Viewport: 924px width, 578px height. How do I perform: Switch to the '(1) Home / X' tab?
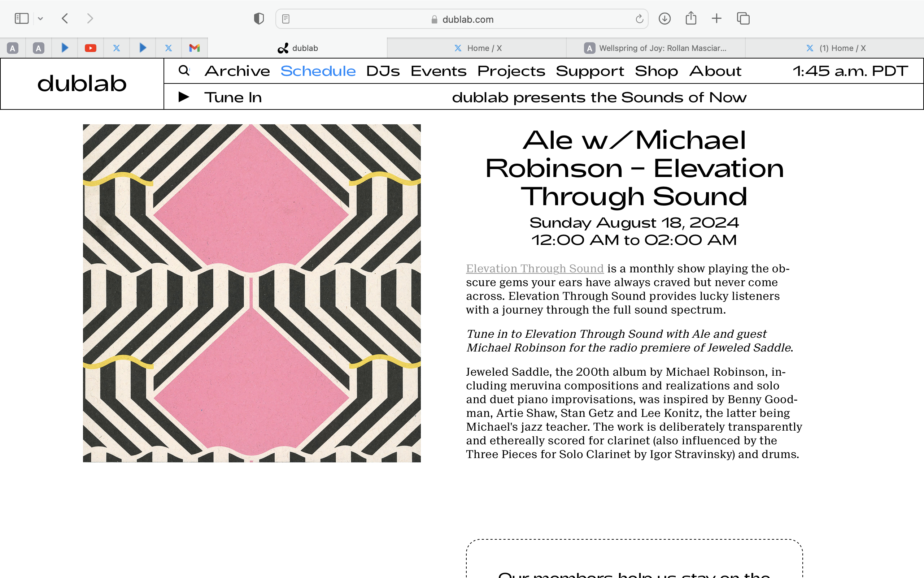click(834, 48)
